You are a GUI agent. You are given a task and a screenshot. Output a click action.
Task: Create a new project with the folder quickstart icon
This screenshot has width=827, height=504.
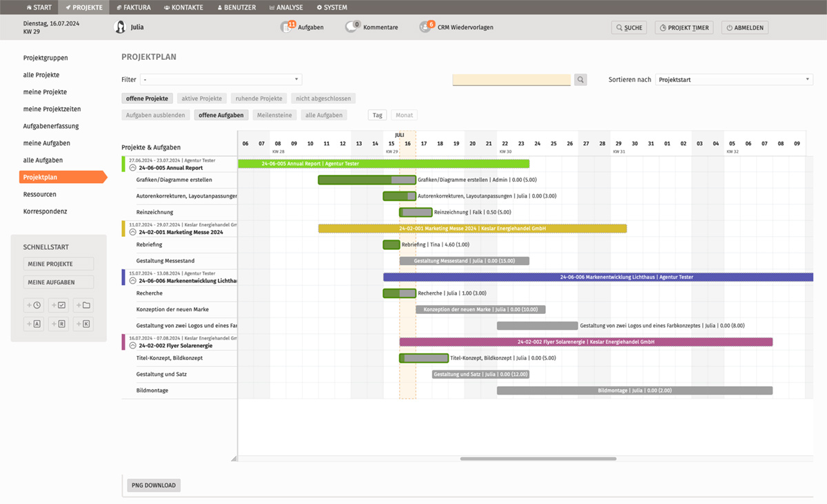tap(84, 305)
